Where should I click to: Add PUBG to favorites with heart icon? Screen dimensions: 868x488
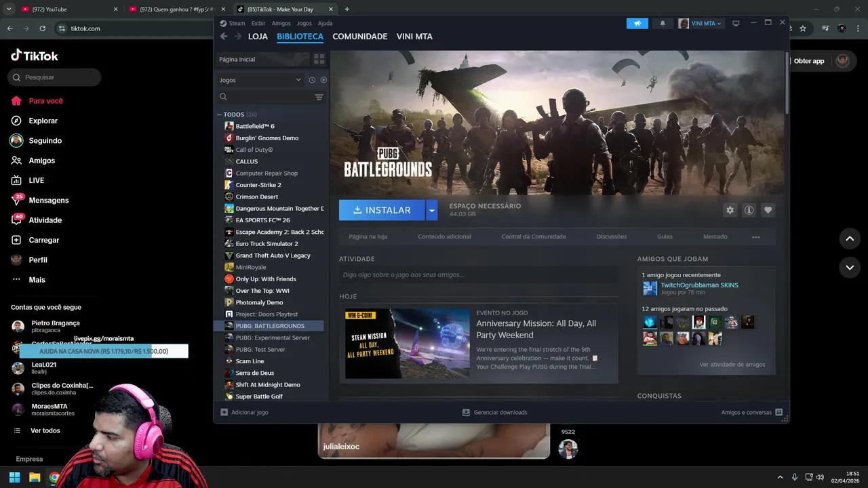(x=768, y=210)
